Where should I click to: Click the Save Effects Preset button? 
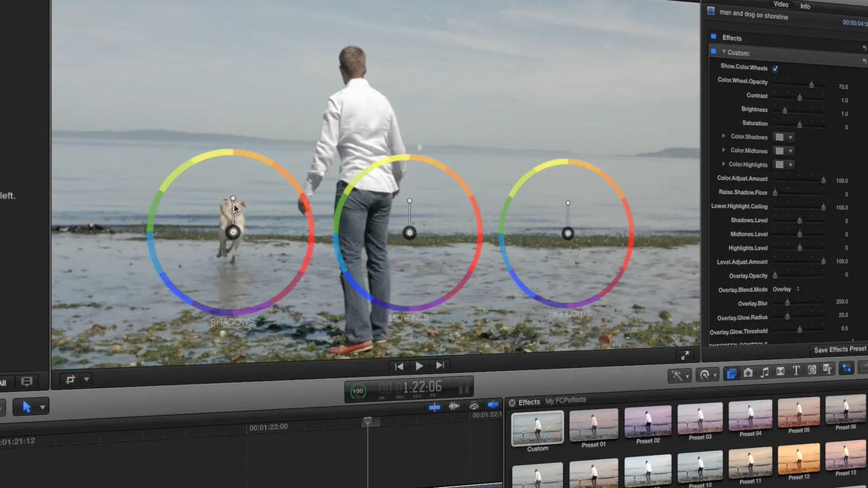coord(839,349)
